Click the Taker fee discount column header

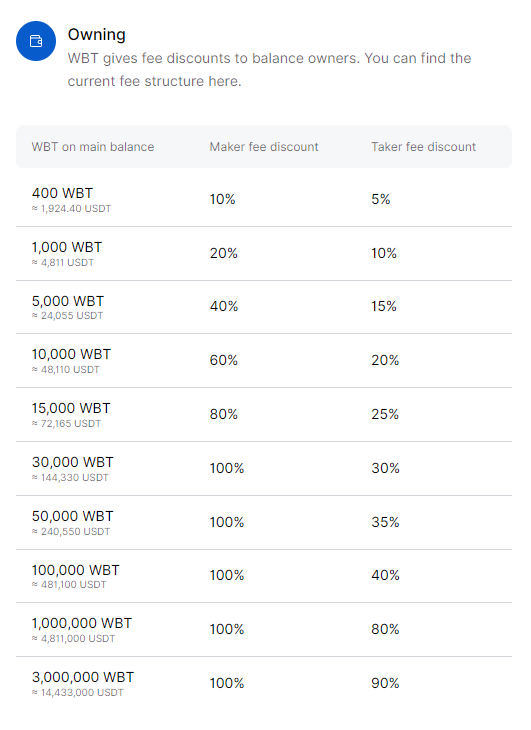[x=423, y=147]
